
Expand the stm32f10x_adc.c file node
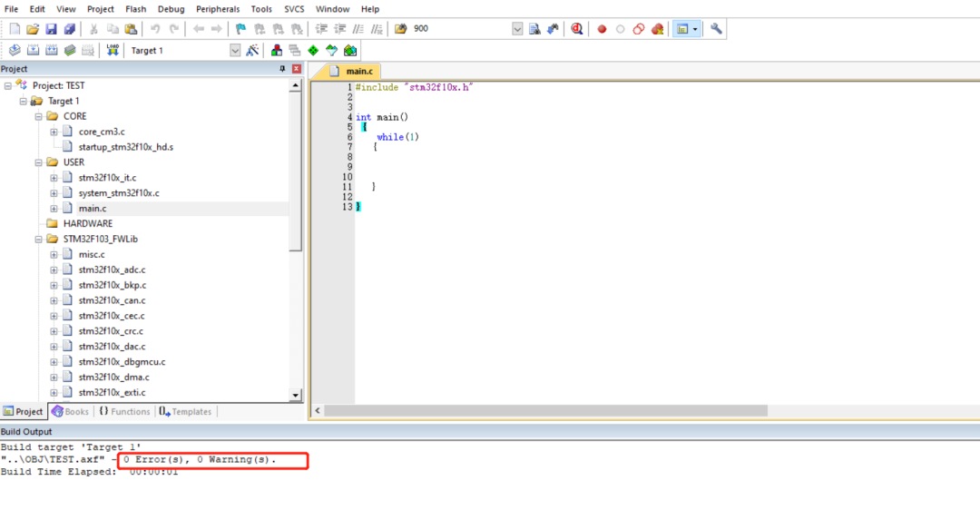[x=54, y=270]
